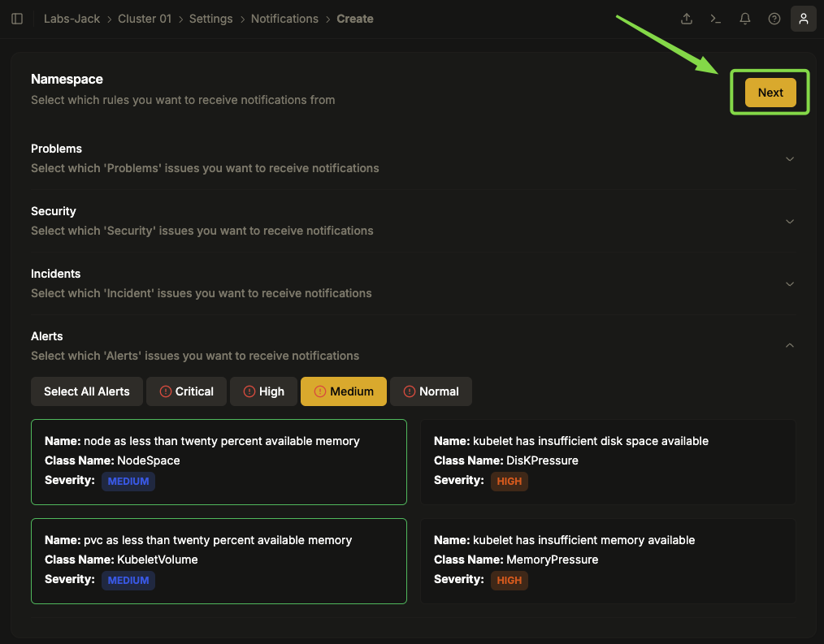The height and width of the screenshot is (644, 824).
Task: Click the Next button
Action: click(770, 93)
